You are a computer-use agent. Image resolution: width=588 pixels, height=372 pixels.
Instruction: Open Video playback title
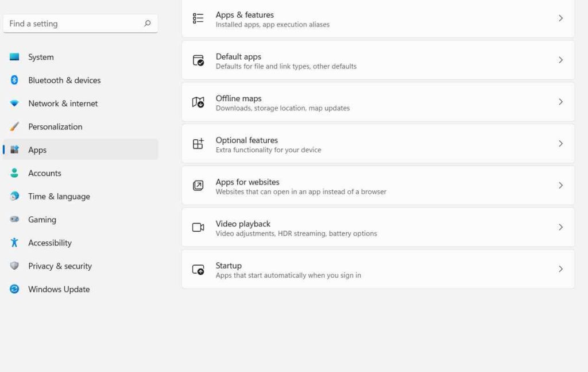[243, 224]
